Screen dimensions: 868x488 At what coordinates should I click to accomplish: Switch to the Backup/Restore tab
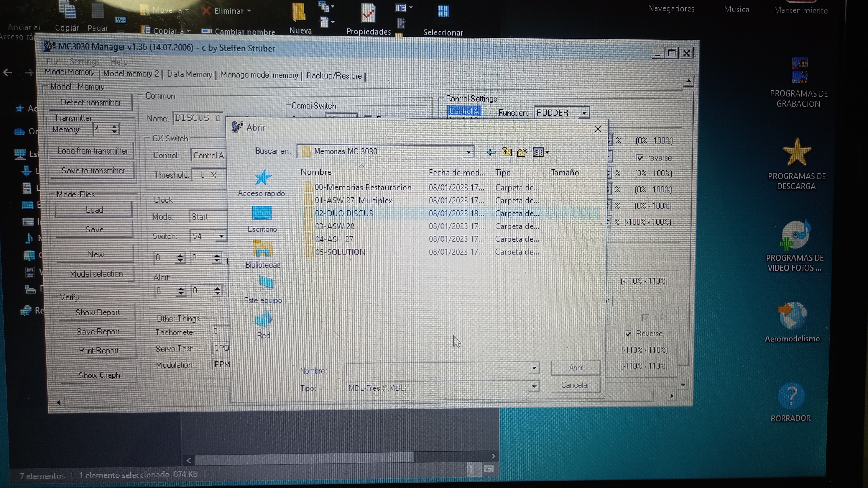[x=334, y=76]
